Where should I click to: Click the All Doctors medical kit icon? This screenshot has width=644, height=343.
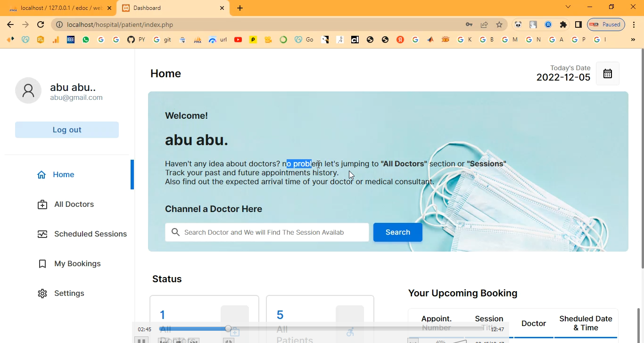tap(42, 204)
